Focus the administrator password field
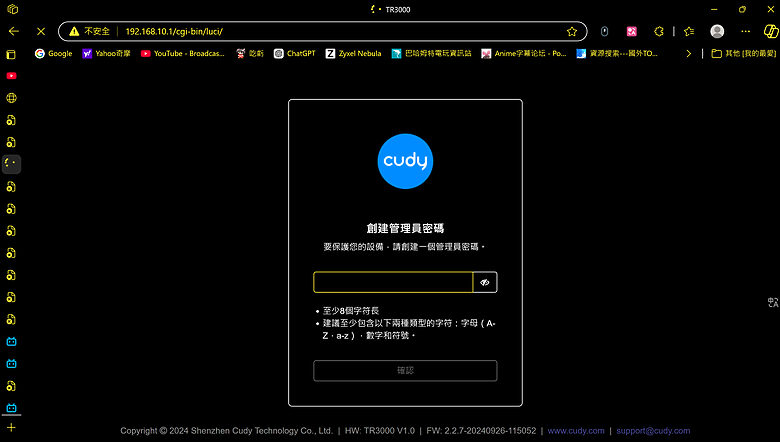Image resolution: width=780 pixels, height=442 pixels. (x=393, y=282)
